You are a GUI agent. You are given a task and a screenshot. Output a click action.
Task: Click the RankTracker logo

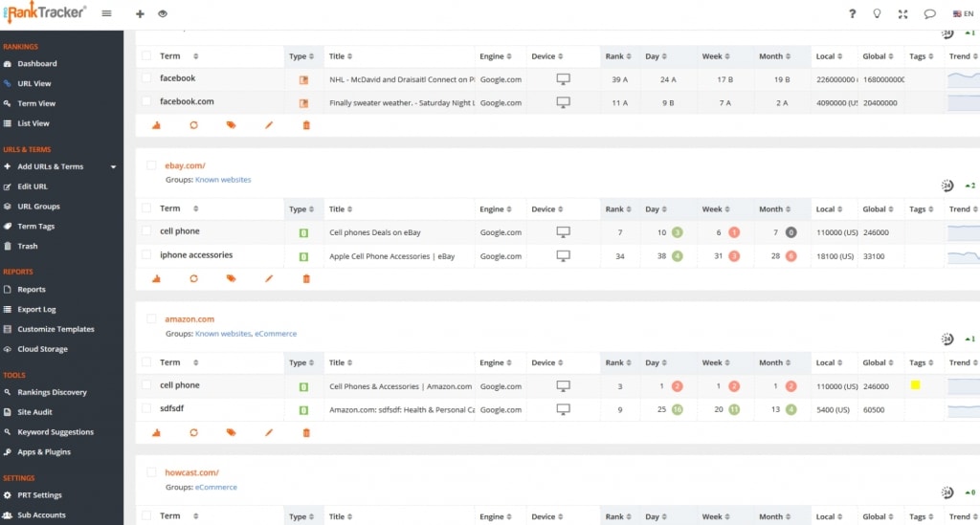pos(44,12)
